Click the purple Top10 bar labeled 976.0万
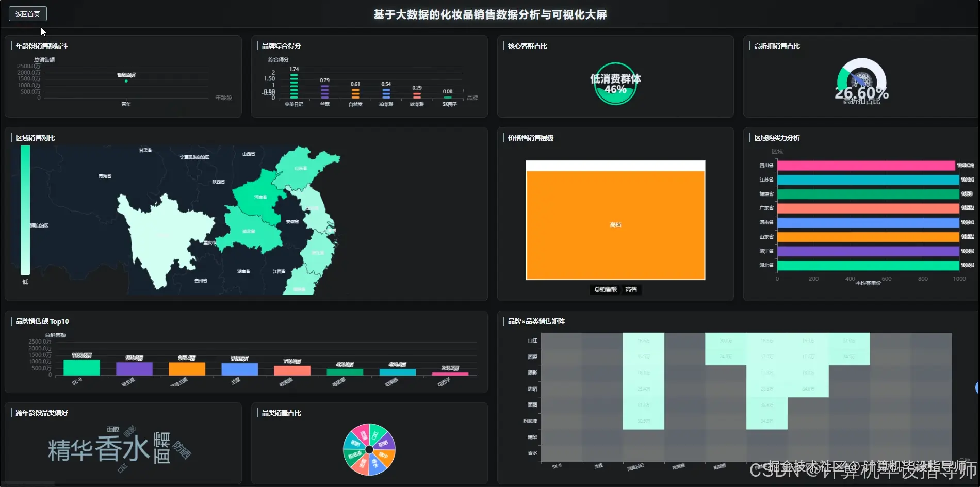980x487 pixels. [134, 368]
